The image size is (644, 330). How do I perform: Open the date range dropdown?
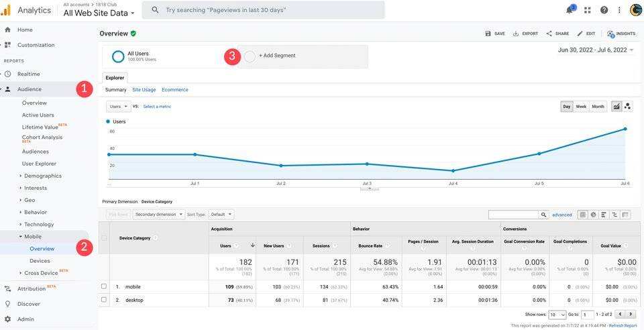595,50
